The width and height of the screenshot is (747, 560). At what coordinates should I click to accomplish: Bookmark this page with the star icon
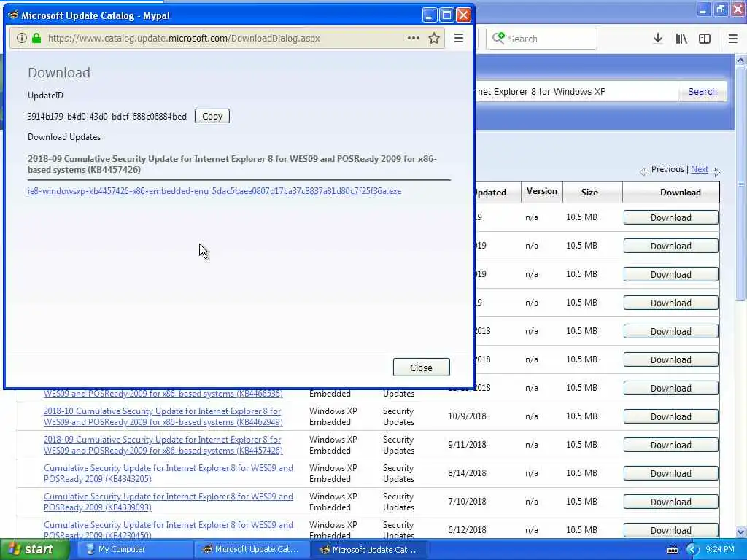434,38
